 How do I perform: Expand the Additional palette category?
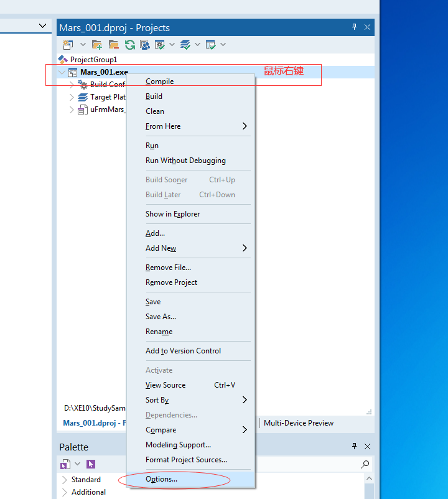click(x=65, y=492)
